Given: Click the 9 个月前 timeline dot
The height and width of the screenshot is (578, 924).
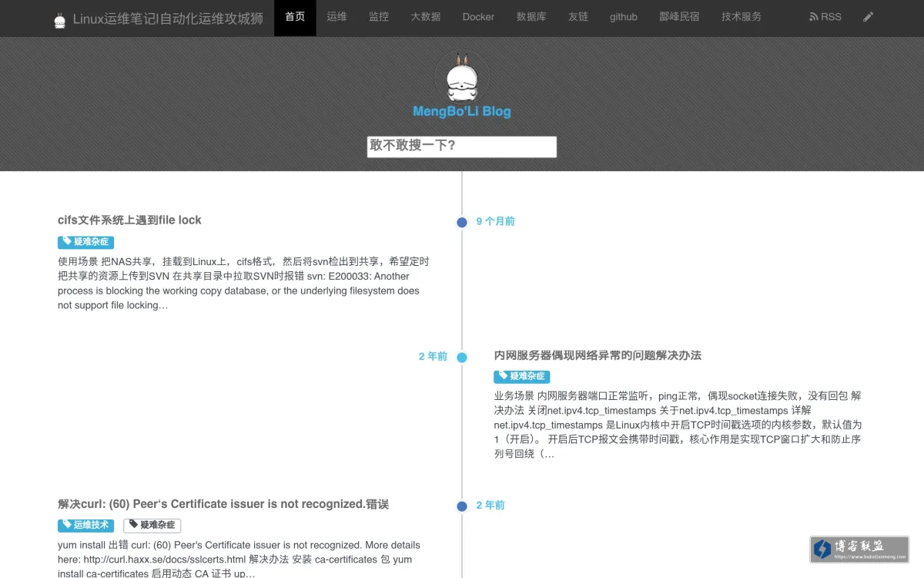Looking at the screenshot, I should pos(462,223).
